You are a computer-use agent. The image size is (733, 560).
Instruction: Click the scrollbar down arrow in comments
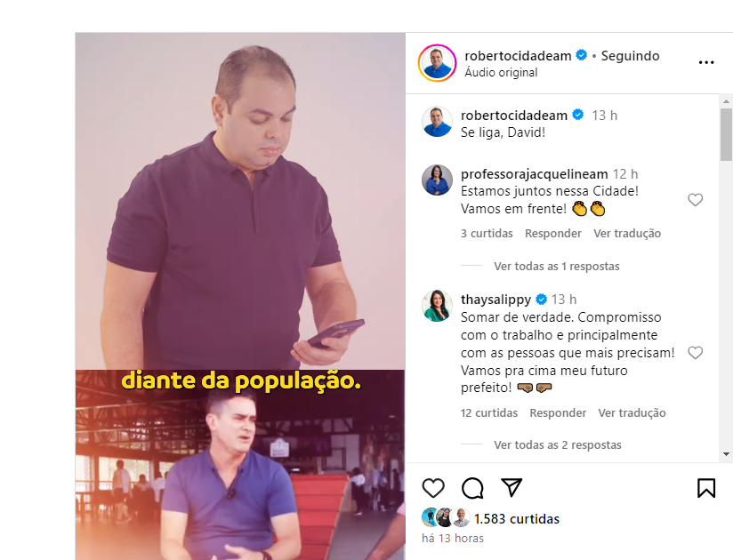pos(726,454)
